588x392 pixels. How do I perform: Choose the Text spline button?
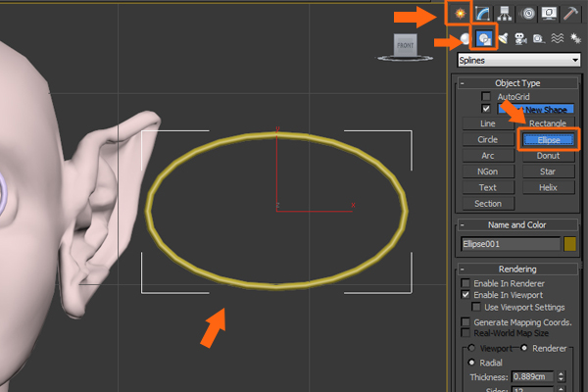[x=488, y=187]
